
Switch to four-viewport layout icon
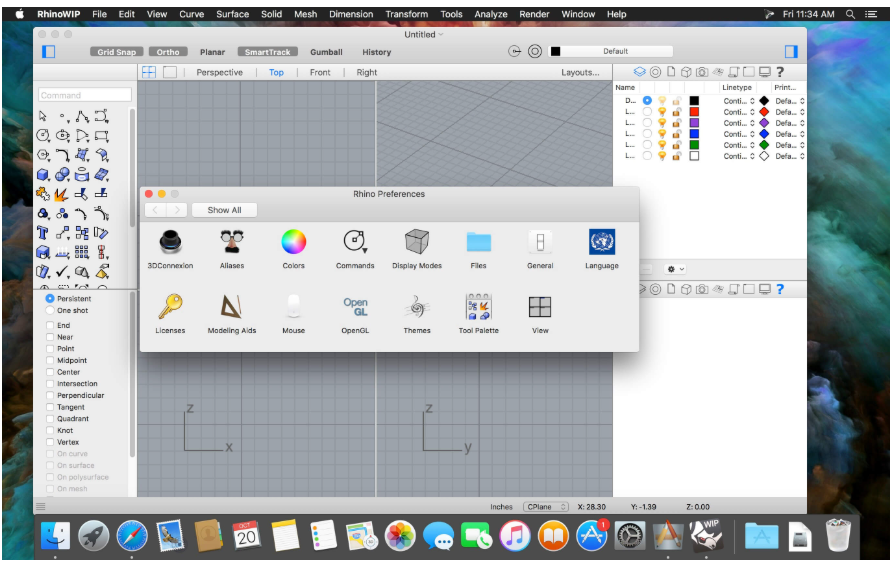click(149, 72)
